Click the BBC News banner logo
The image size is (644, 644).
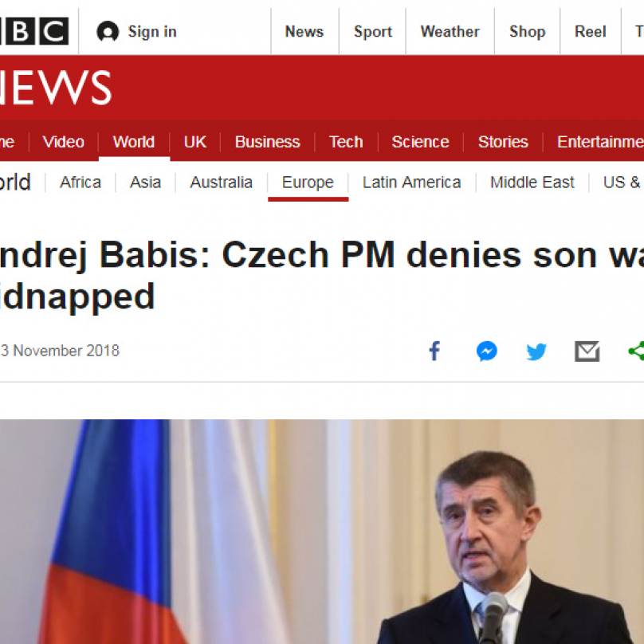56,87
